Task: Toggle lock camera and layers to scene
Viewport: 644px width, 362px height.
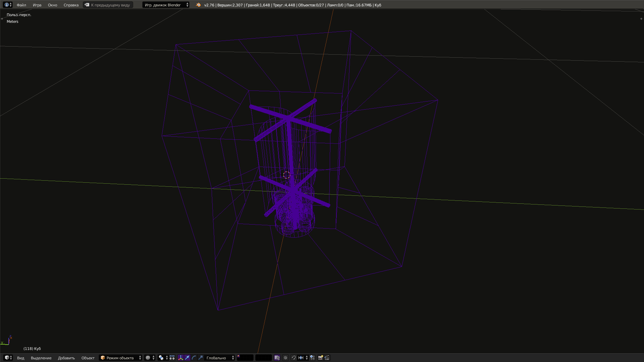Action: click(x=278, y=358)
